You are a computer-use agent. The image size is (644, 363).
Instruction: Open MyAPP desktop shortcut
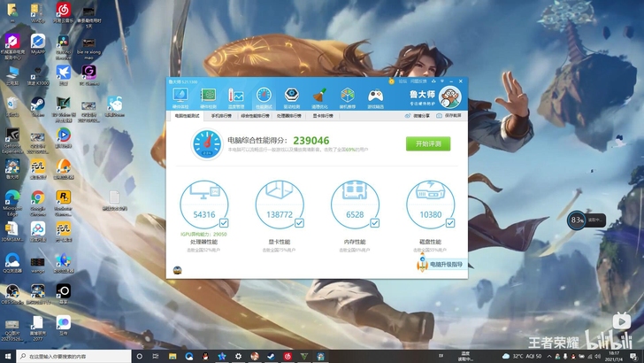click(x=37, y=44)
